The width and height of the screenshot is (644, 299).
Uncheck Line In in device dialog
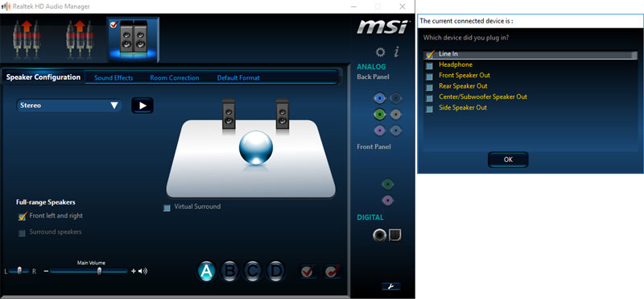point(431,54)
